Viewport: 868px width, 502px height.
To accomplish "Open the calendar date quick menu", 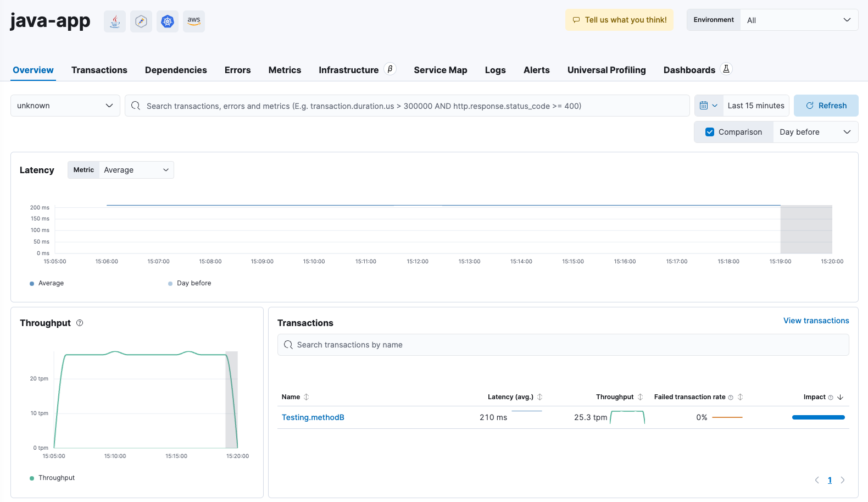I will 709,106.
